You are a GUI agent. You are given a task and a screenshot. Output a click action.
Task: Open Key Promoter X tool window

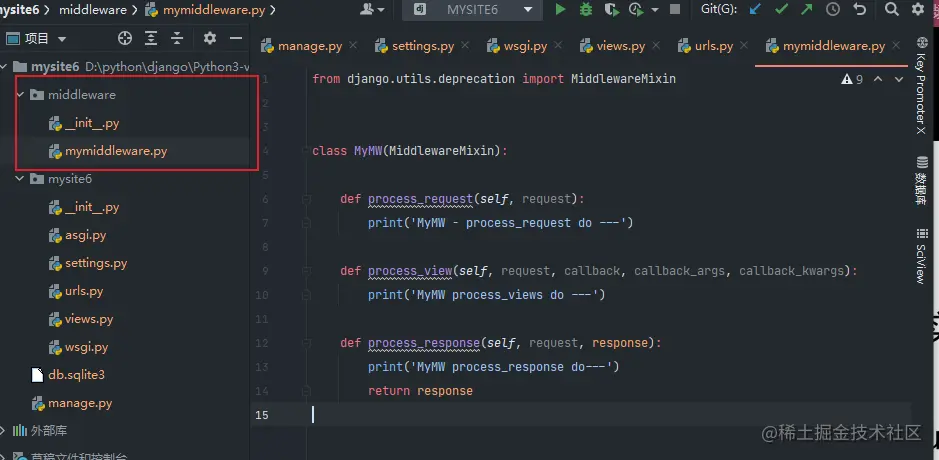tap(920, 86)
